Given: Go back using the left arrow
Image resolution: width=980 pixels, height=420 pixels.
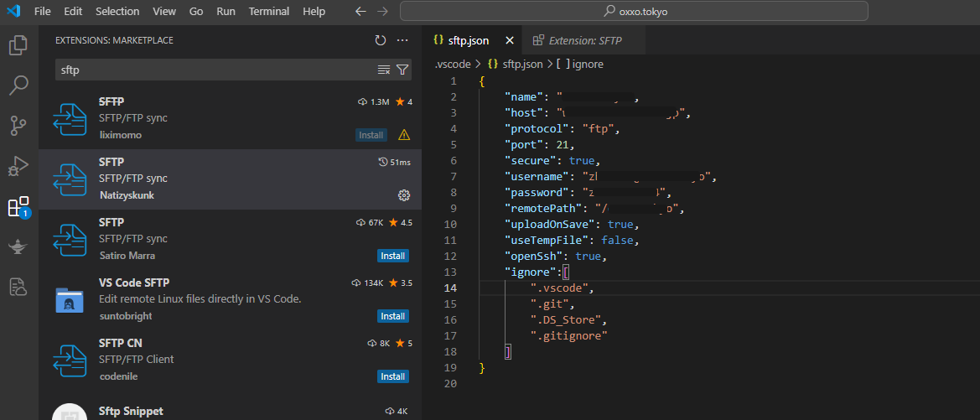Looking at the screenshot, I should (360, 11).
